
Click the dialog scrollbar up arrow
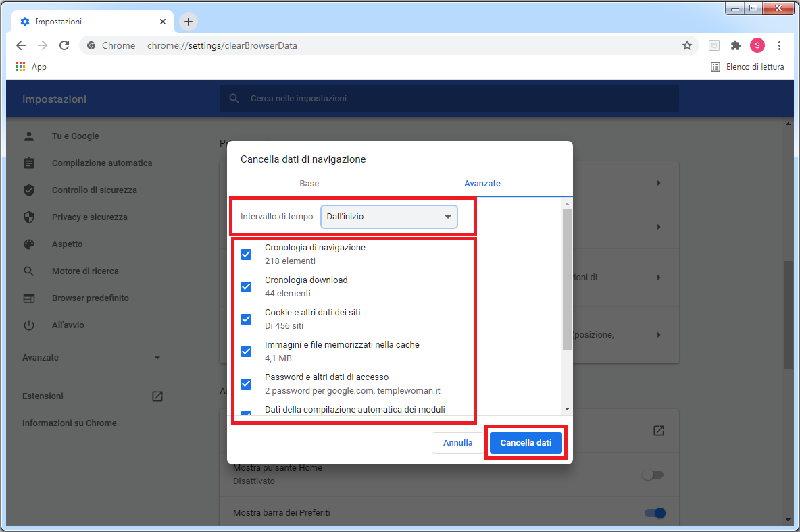tap(567, 204)
